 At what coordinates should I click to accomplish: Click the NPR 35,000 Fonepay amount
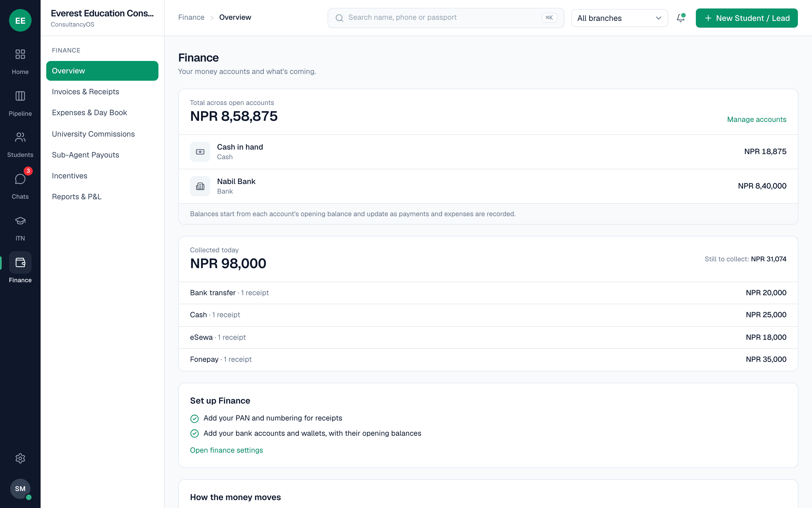(x=766, y=360)
